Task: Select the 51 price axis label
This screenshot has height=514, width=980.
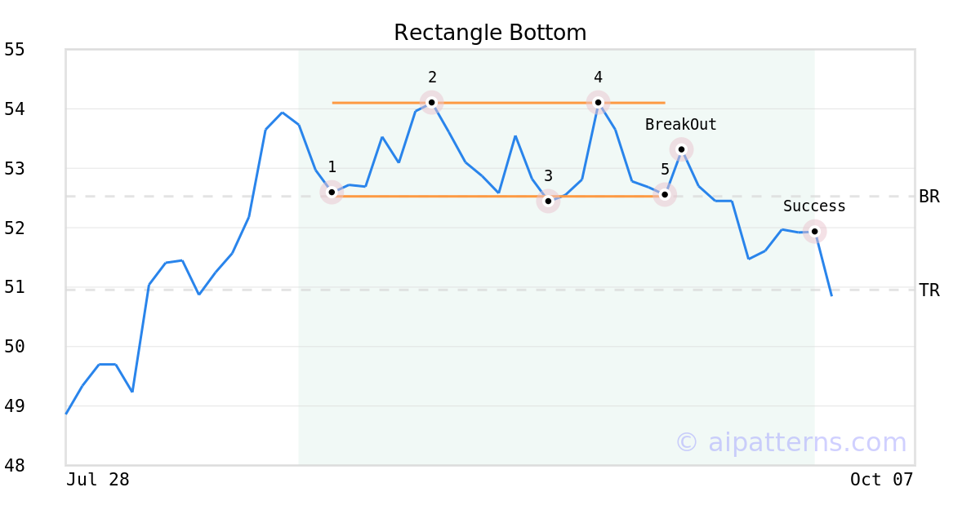Action: click(x=15, y=287)
